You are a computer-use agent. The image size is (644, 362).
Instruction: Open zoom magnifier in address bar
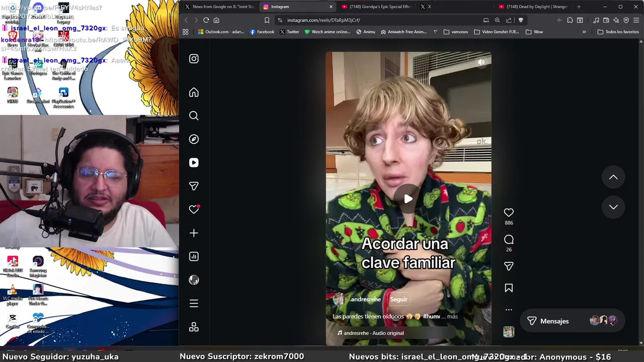[x=497, y=20]
